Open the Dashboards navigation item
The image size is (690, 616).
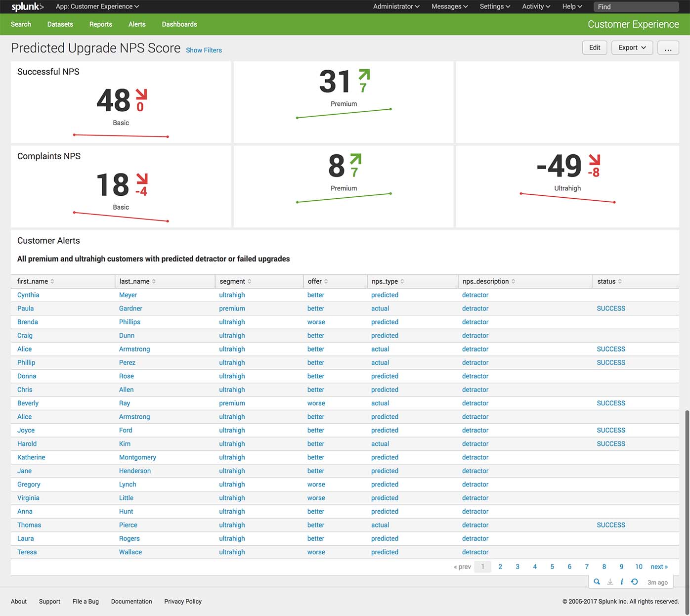point(179,24)
